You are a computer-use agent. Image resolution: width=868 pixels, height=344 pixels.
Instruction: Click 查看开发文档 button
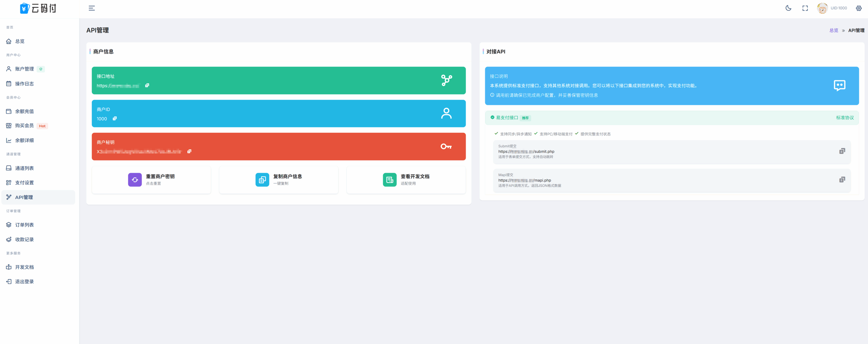pyautogui.click(x=406, y=180)
